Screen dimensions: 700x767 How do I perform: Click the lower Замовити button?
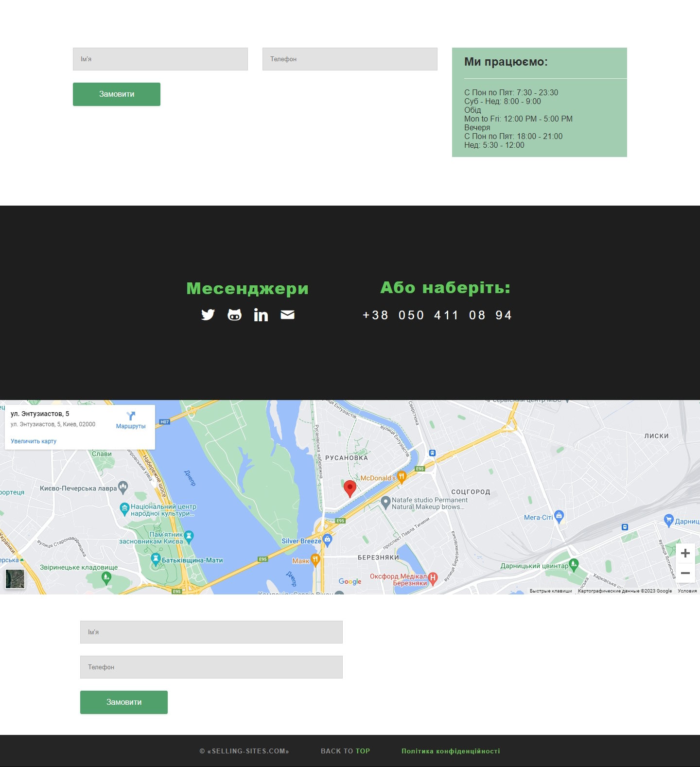click(124, 702)
